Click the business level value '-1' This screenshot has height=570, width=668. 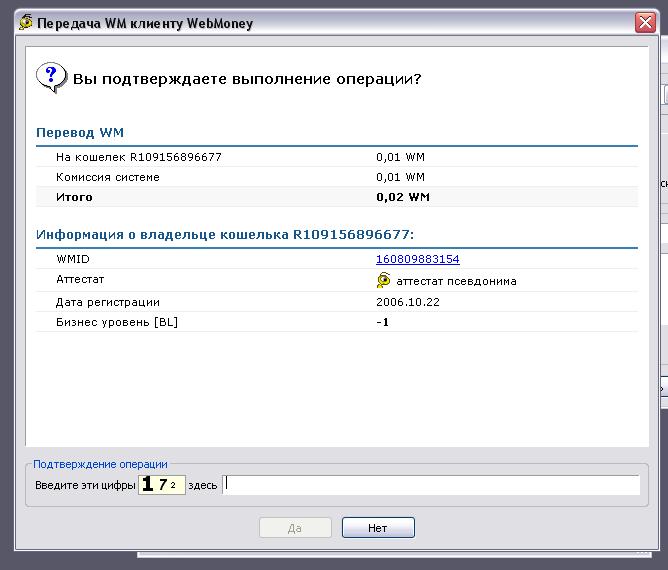pyautogui.click(x=383, y=322)
